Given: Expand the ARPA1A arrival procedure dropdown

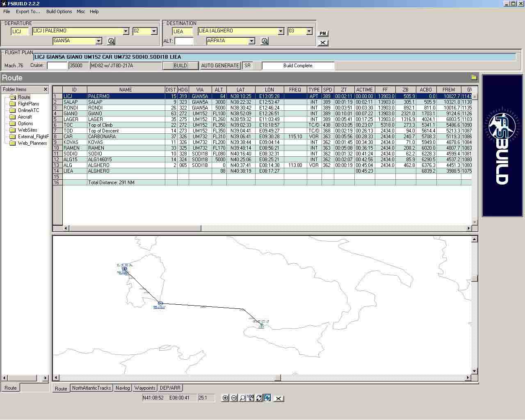Looking at the screenshot, I should [252, 41].
